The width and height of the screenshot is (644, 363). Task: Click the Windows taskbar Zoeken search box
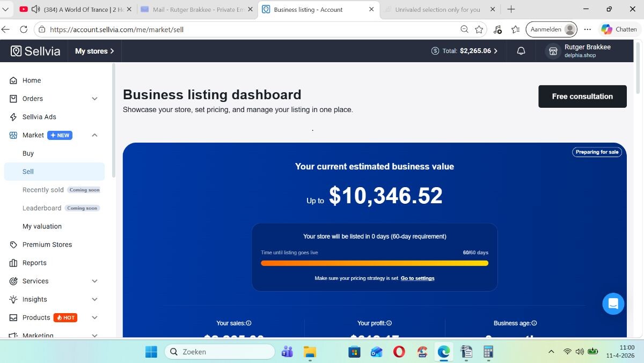220,352
